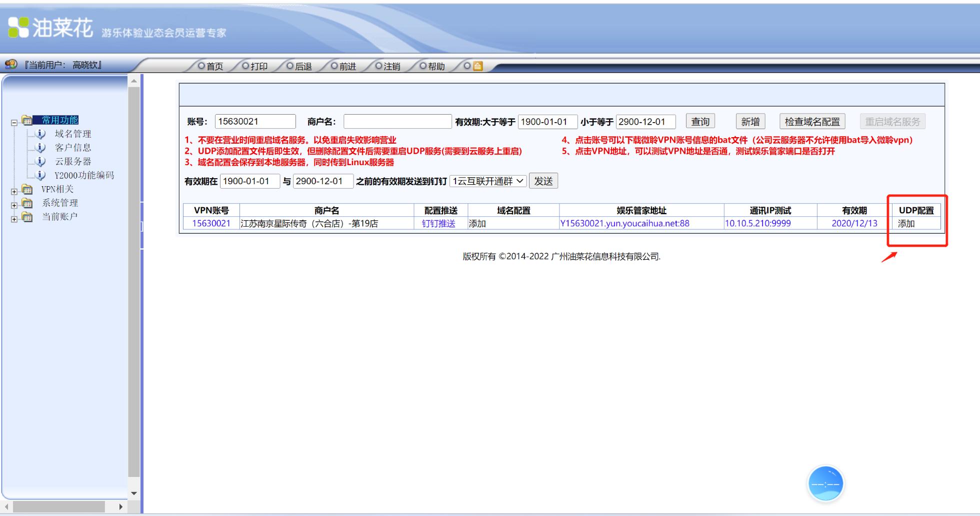The height and width of the screenshot is (516, 980).
Task: Click the sidebar horizontal scroll right arrow
Action: pyautogui.click(x=120, y=506)
